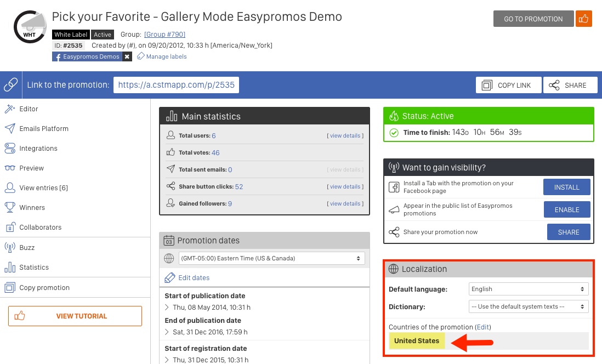
Task: Open Collaborators in the sidebar
Action: point(41,228)
